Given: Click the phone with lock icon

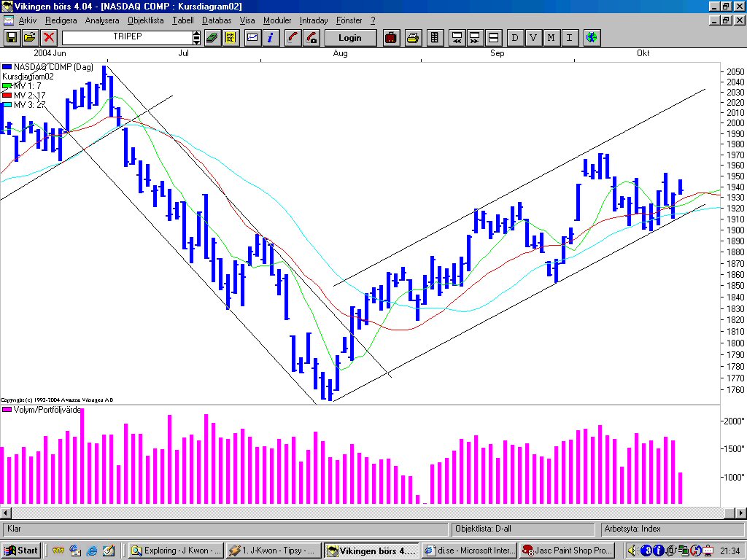Looking at the screenshot, I should [311, 38].
